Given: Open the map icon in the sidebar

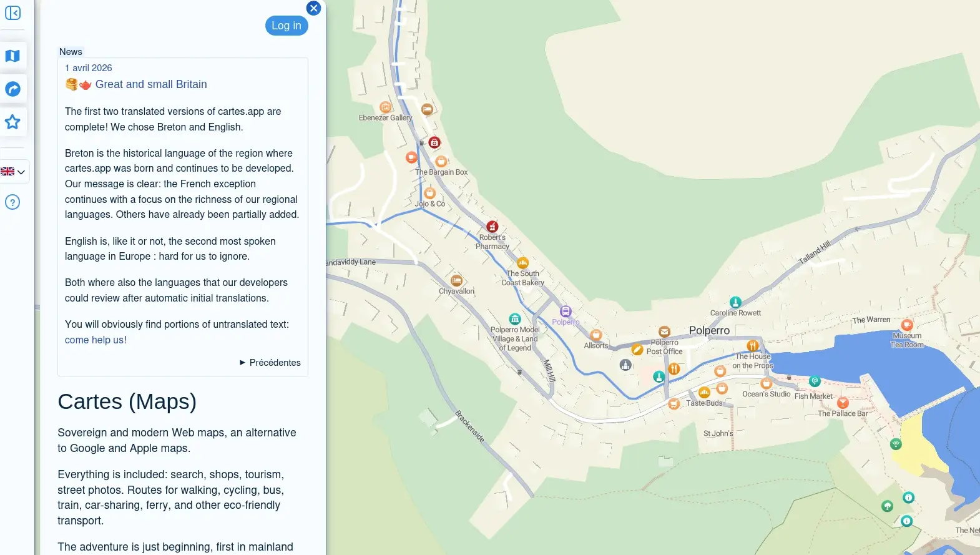Looking at the screenshot, I should (12, 56).
